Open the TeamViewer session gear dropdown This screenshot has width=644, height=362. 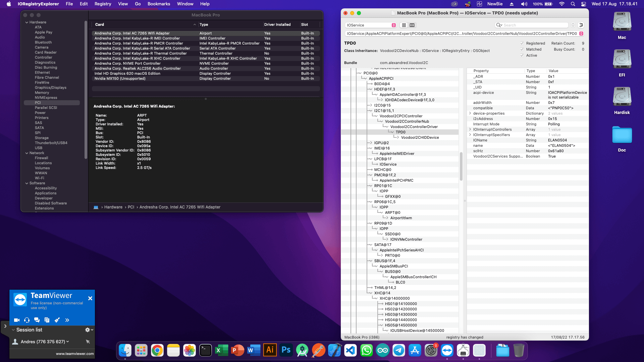[89, 330]
